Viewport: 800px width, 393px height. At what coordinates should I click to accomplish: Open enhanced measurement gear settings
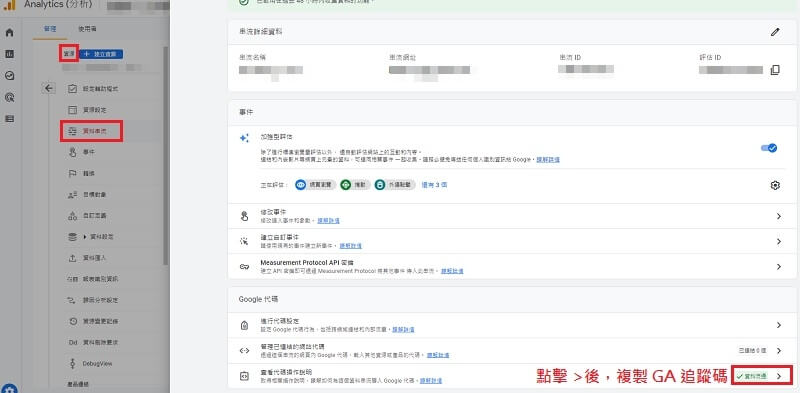pos(775,185)
